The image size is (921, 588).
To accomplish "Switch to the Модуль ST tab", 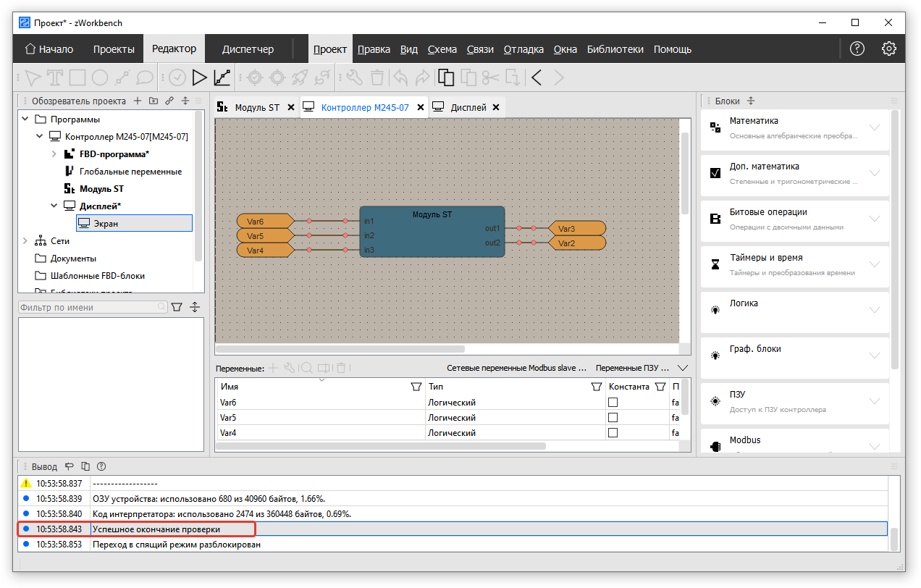I will pyautogui.click(x=256, y=107).
